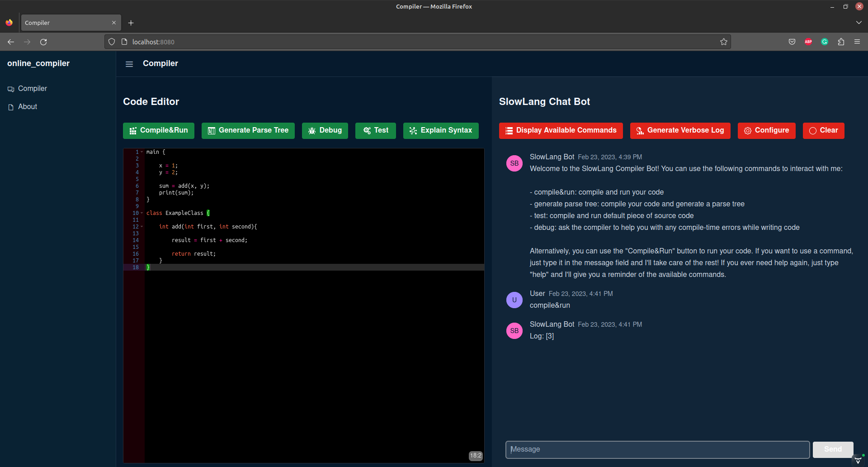Click the About page icon in sidebar

(11, 107)
